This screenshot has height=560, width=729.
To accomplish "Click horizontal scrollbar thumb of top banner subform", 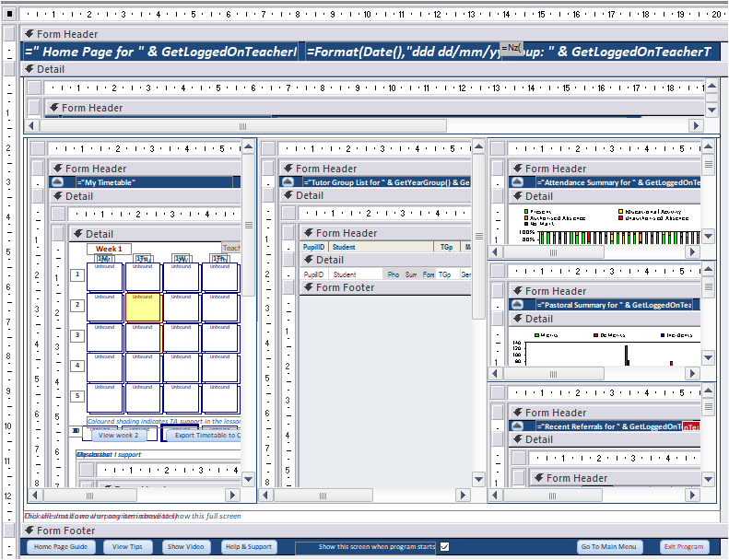I will [243, 125].
